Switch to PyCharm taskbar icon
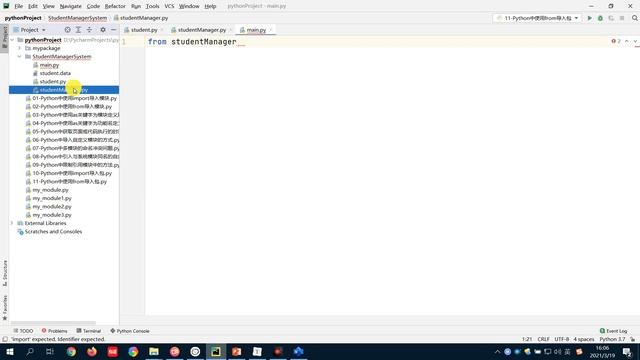 coord(216,351)
